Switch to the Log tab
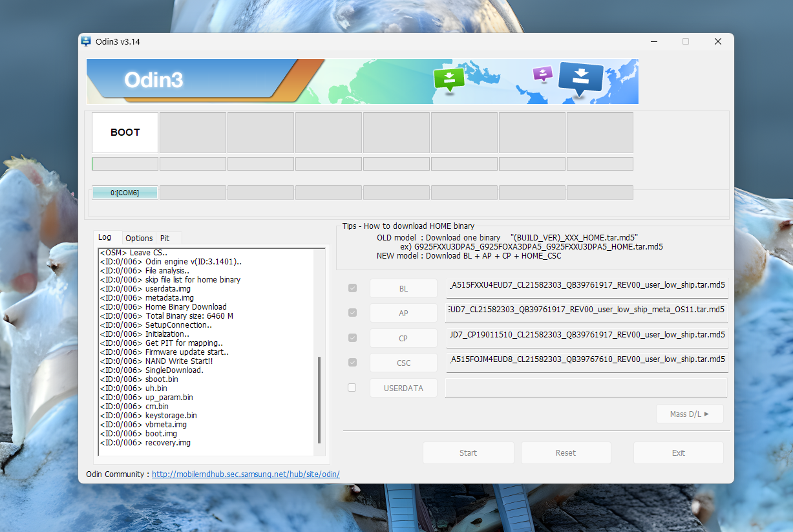The width and height of the screenshot is (793, 532). (105, 237)
